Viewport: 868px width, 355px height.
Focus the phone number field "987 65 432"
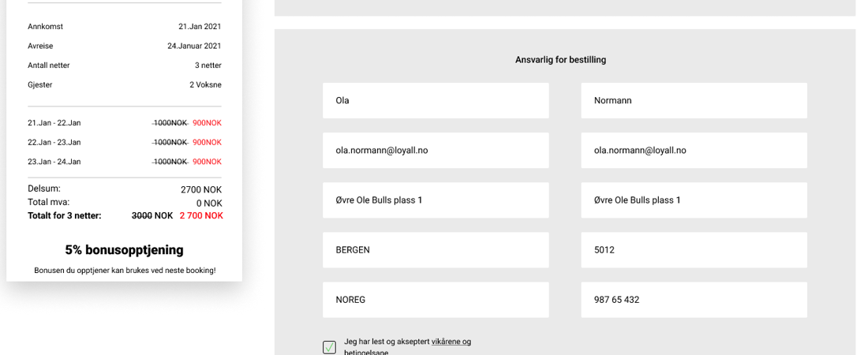coord(694,300)
